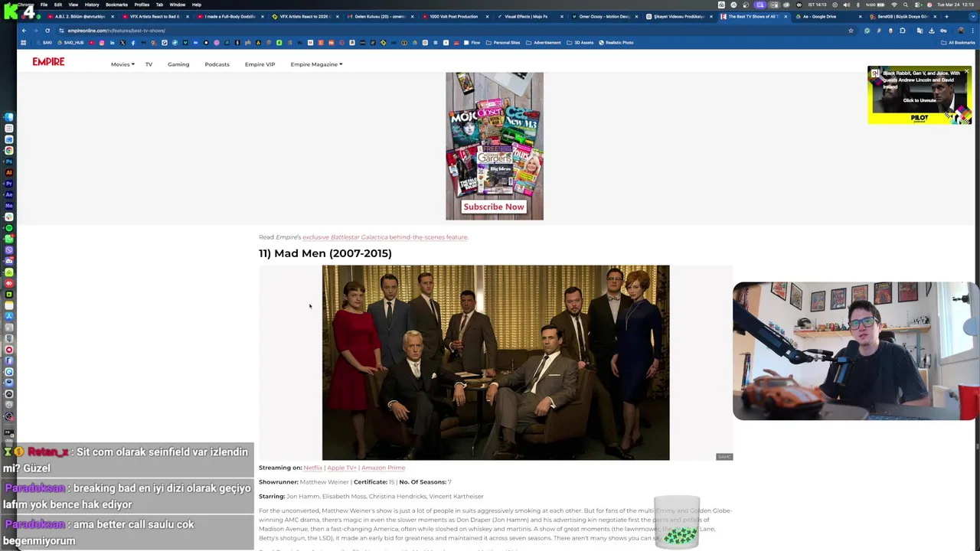
Task: Open the Chrome extensions puzzle icon
Action: 902,31
